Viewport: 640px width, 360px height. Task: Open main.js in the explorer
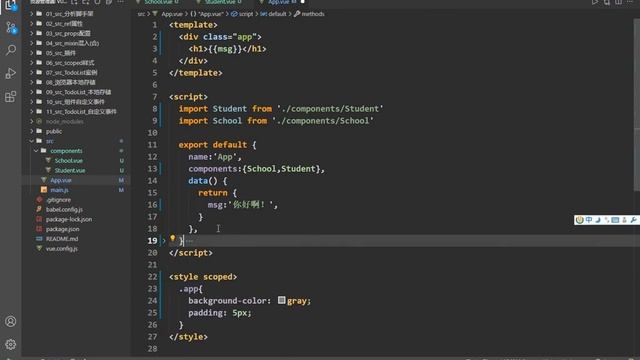[59, 190]
